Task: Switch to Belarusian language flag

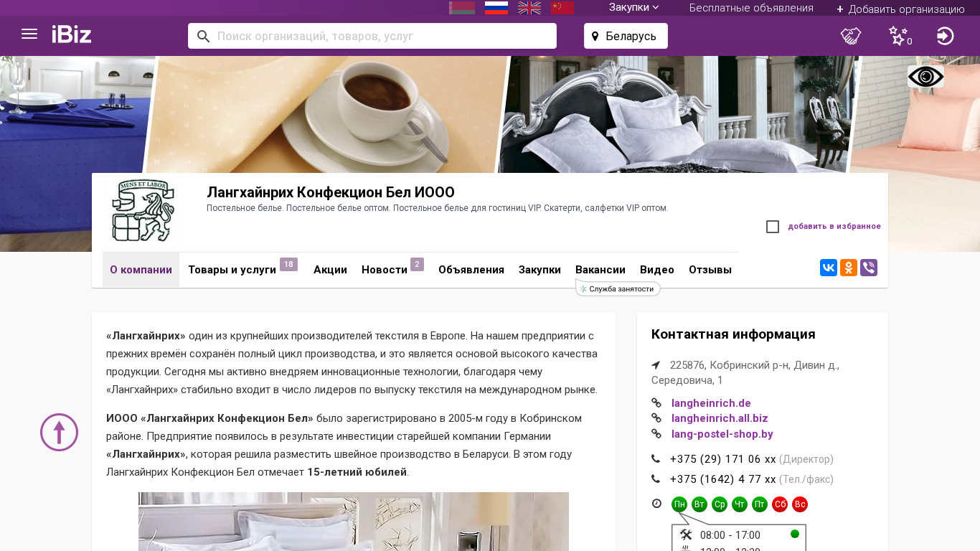Action: coord(462,8)
